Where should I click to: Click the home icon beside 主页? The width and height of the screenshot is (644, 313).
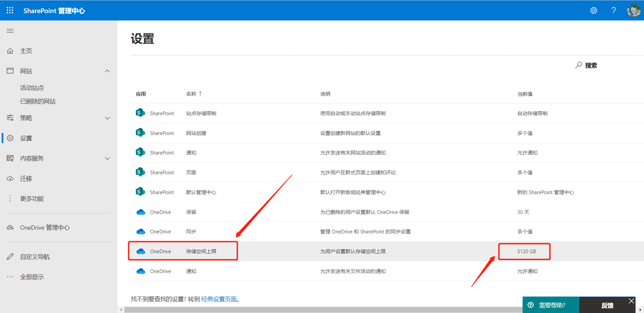[x=10, y=51]
